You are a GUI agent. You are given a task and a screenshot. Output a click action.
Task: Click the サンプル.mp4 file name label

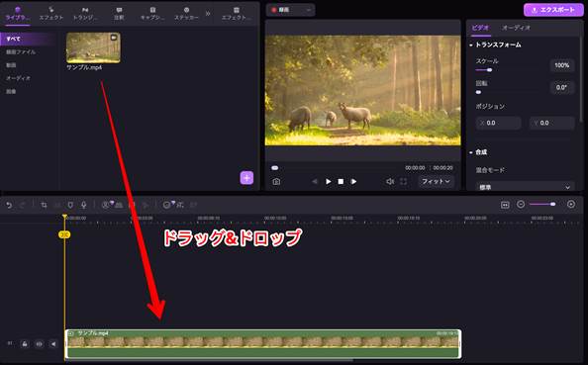pos(84,67)
